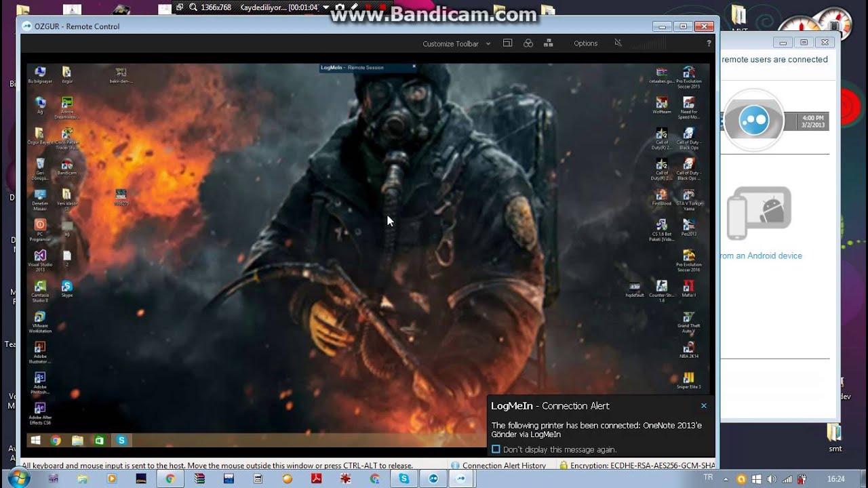Click the Android device image in the side window
868x488 pixels.
point(759,213)
